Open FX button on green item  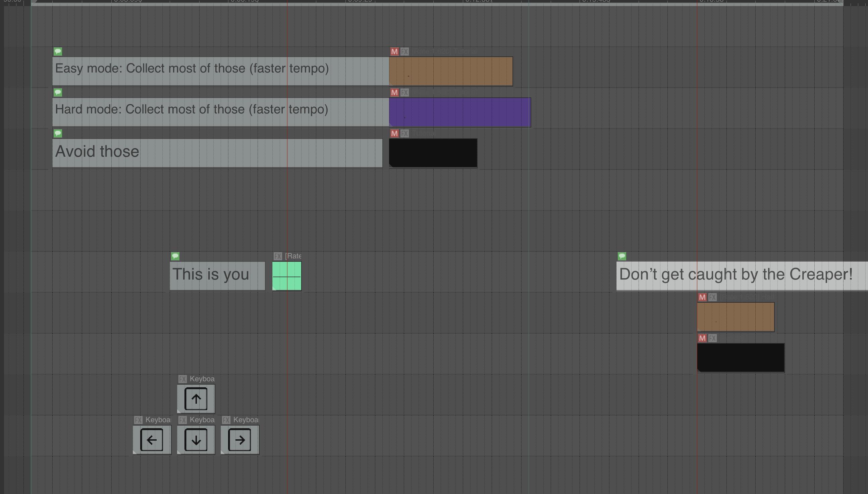pyautogui.click(x=278, y=256)
